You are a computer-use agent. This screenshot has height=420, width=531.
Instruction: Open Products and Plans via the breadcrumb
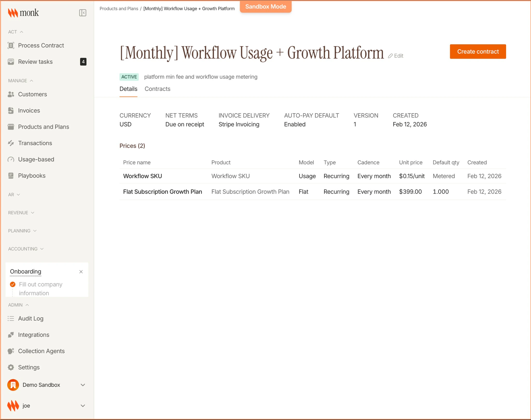click(119, 9)
